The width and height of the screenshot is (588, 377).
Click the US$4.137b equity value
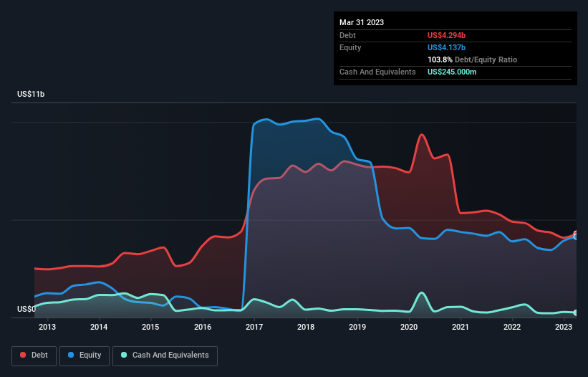pyautogui.click(x=447, y=47)
